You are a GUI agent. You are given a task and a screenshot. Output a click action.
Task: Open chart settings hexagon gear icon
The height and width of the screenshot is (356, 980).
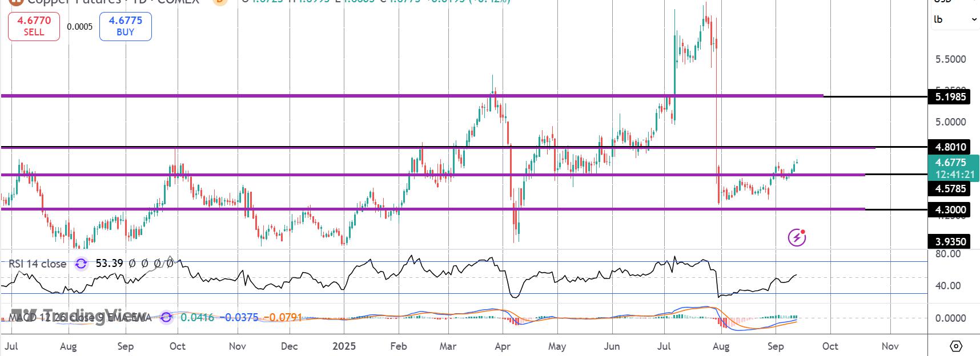[x=956, y=346]
